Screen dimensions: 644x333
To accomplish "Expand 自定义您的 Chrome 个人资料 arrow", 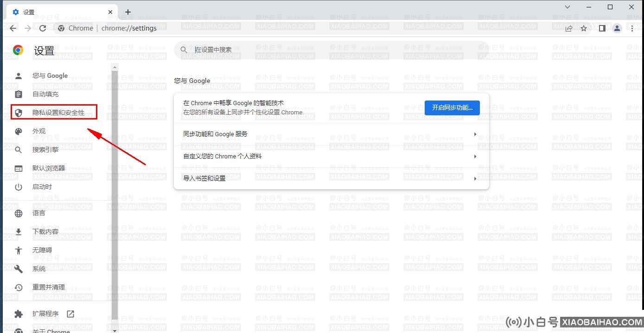I will (x=475, y=157).
